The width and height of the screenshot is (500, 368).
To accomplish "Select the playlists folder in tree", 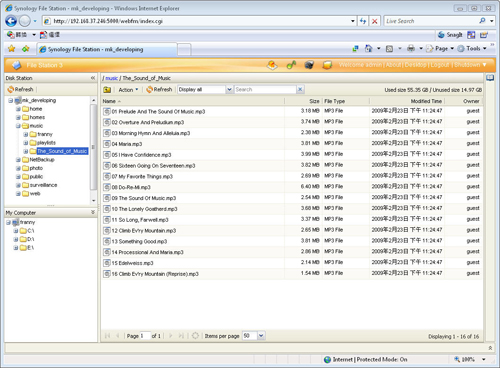I will point(46,143).
